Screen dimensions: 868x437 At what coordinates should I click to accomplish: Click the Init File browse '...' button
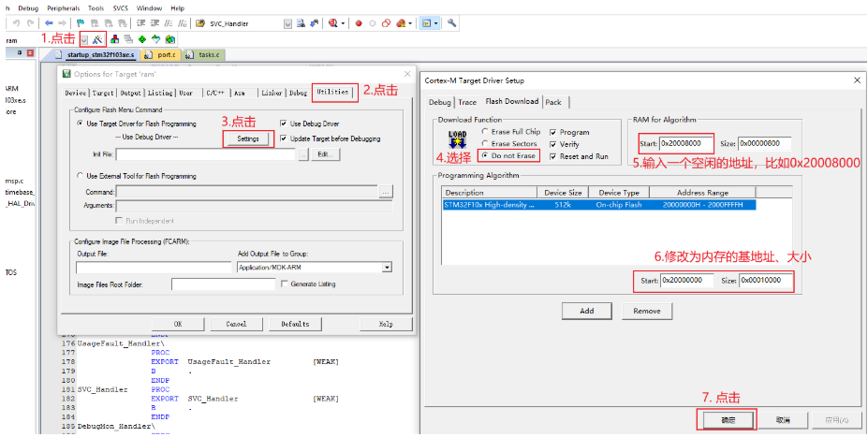(x=302, y=155)
